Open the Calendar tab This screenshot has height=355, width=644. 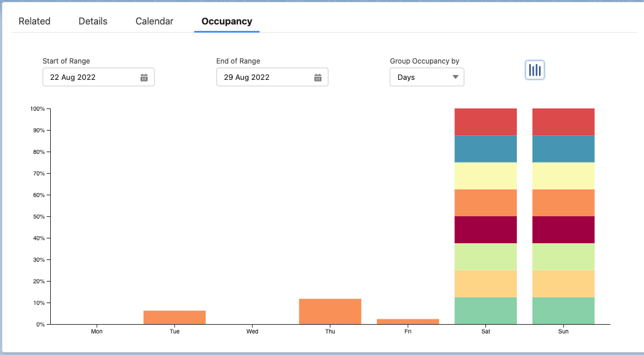pos(154,22)
